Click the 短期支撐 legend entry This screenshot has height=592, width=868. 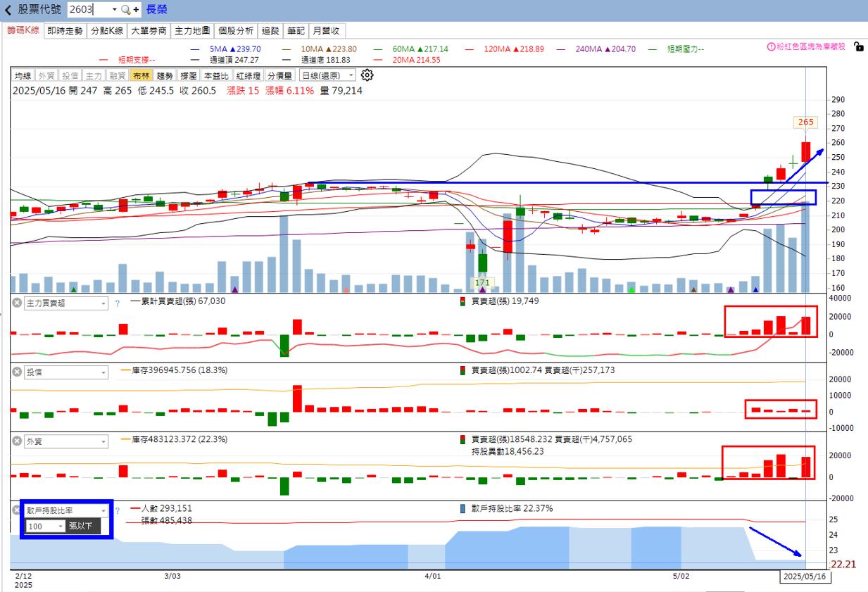click(x=127, y=60)
